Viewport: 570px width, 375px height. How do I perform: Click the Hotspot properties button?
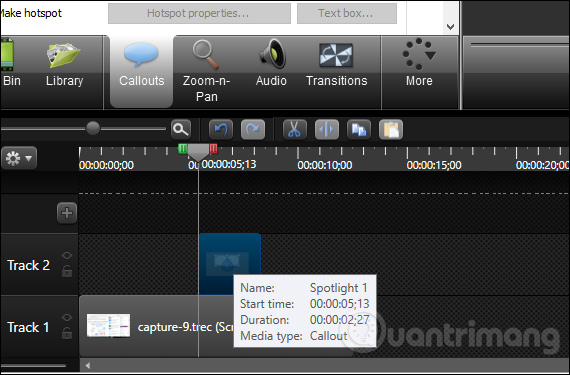[x=199, y=13]
